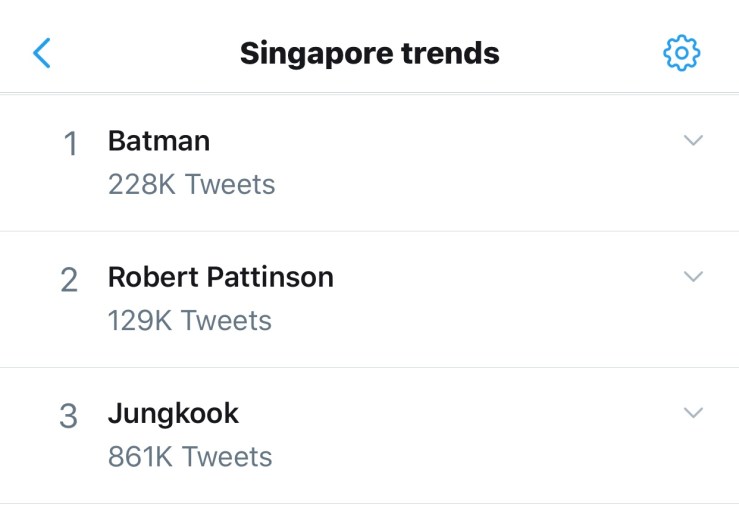Viewport: 739px width, 505px height.
Task: Open trends settings gear icon
Action: point(682,52)
